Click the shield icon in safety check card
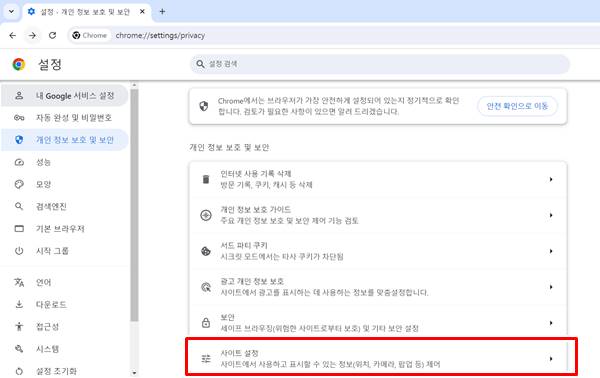 point(204,106)
